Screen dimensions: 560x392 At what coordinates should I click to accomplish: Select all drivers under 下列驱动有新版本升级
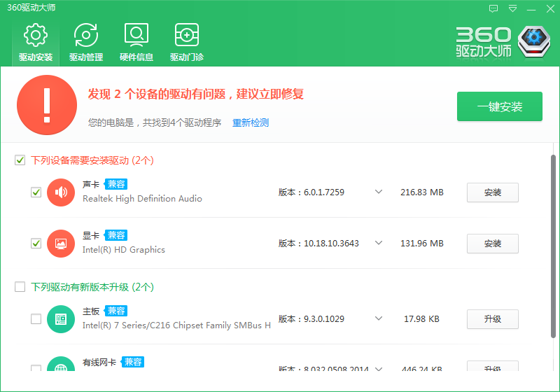20,287
